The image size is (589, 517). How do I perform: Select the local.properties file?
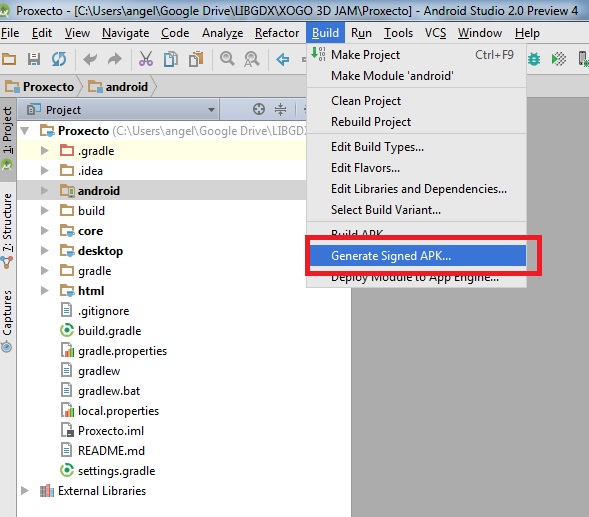(x=110, y=411)
